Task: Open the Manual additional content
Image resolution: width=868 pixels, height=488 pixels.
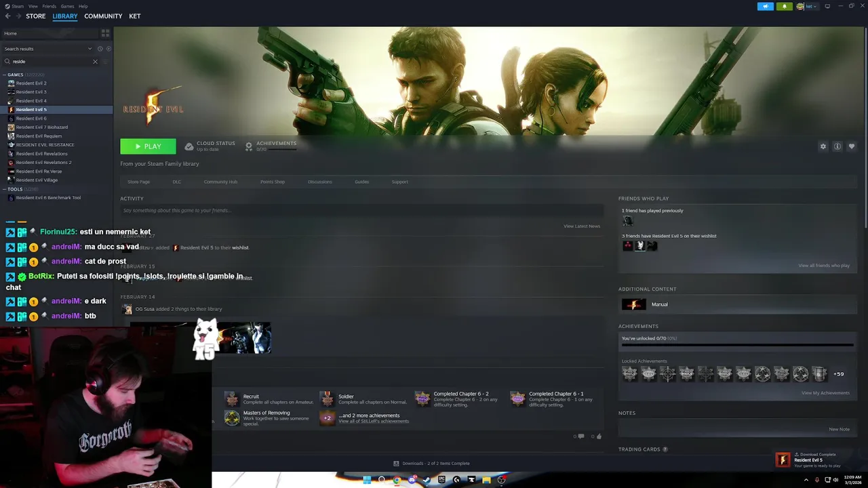Action: (738, 304)
